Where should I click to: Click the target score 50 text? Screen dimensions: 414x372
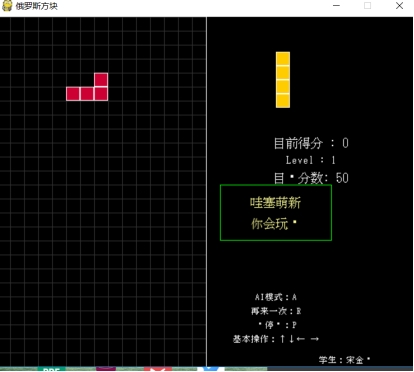coord(311,178)
